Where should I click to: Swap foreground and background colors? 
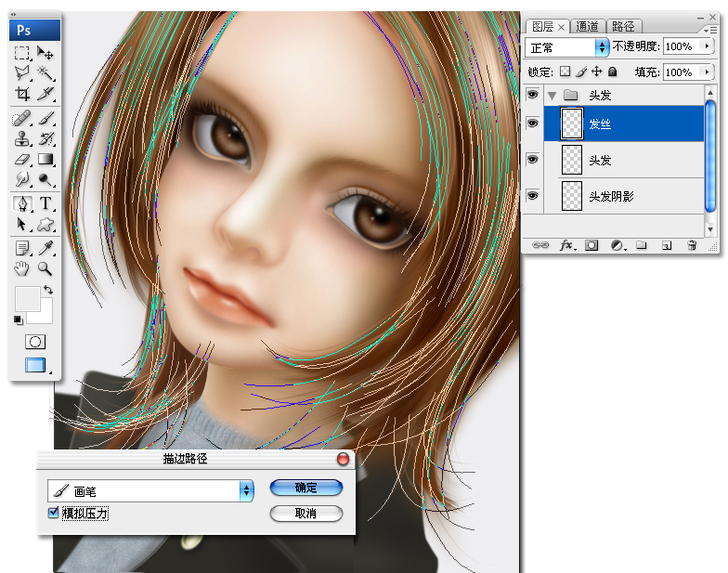48,290
